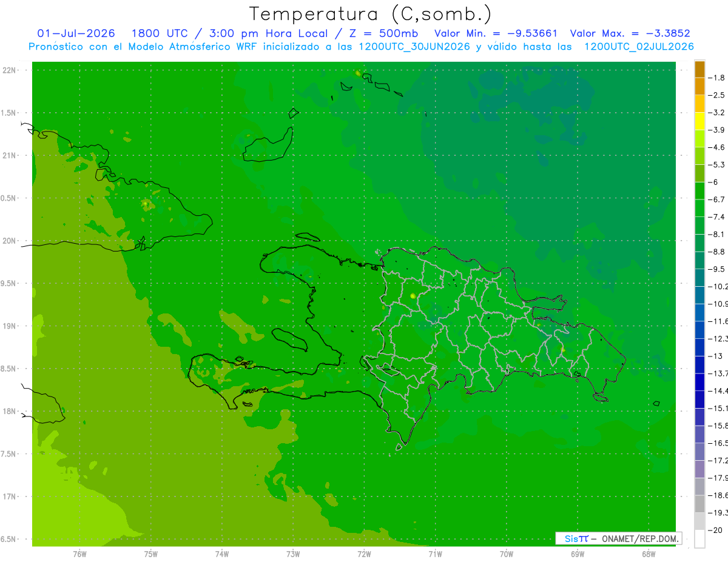Click the "-9.5" colorbar value
The width and height of the screenshot is (728, 562).
717,269
